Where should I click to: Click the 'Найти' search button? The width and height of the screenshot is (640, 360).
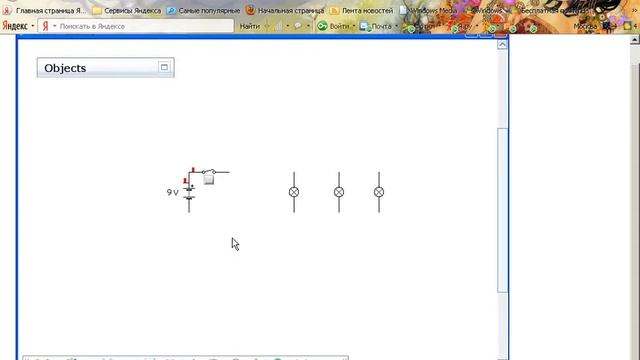(x=250, y=26)
